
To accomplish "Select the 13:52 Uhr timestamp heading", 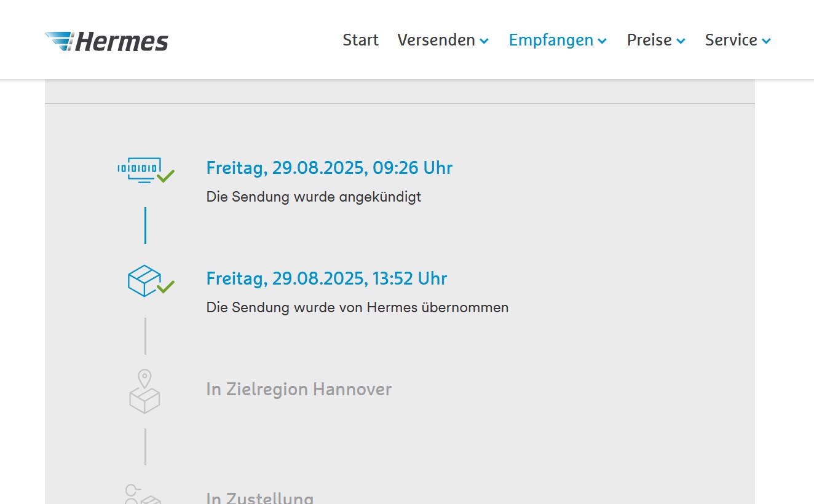I will pos(326,278).
